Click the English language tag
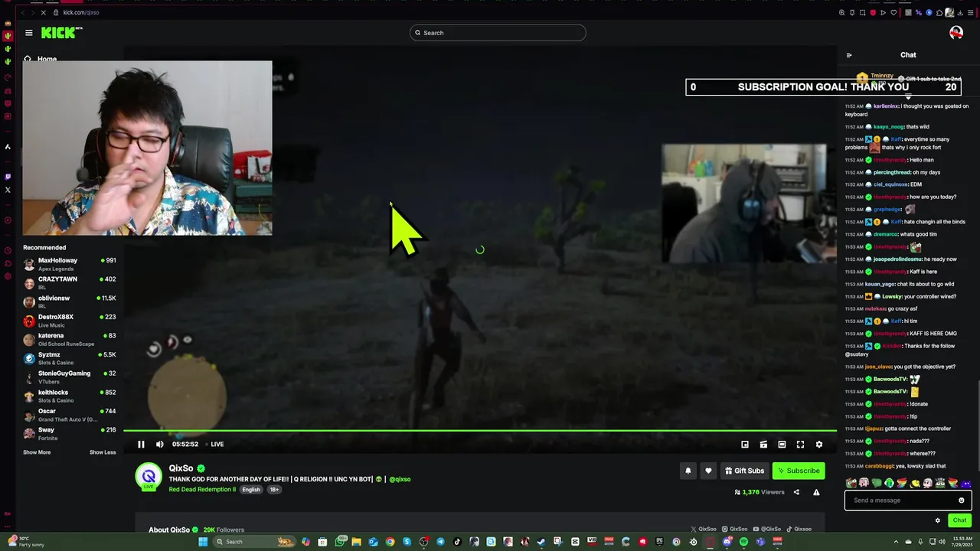Screen dimensions: 980x551 click(251, 489)
